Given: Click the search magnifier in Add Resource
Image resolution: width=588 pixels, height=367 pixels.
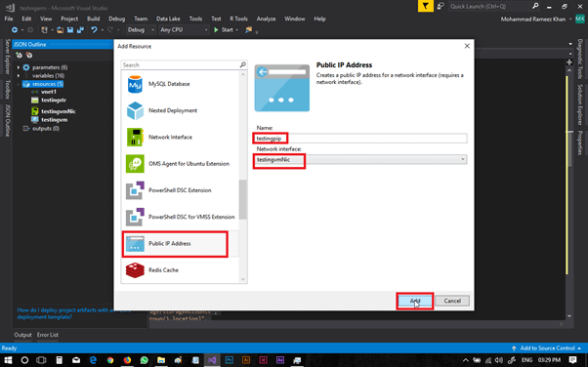Looking at the screenshot, I should [x=242, y=64].
